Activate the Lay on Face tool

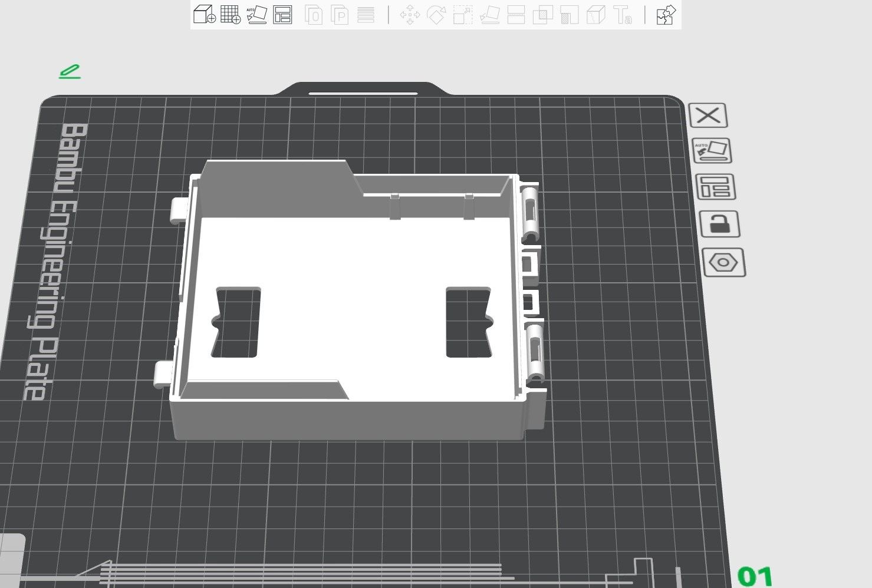pyautogui.click(x=489, y=14)
